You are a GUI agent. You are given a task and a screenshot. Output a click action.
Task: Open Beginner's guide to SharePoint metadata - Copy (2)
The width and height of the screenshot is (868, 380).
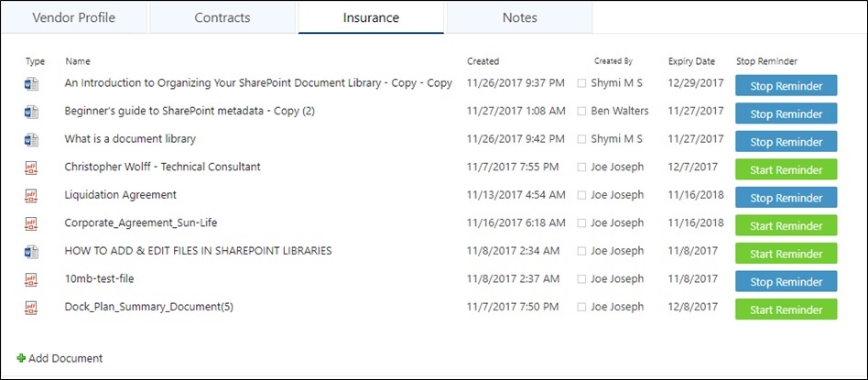click(x=190, y=111)
